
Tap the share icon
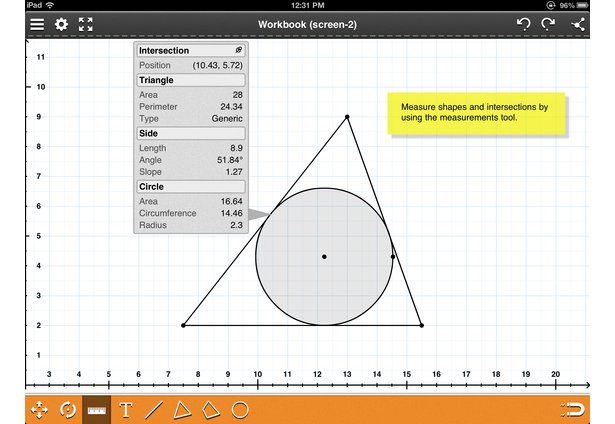[578, 24]
